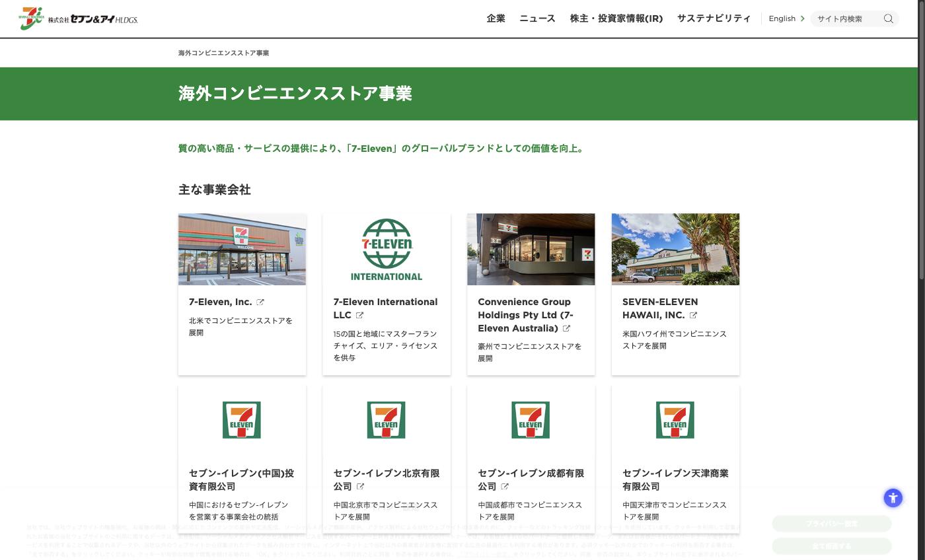This screenshot has height=560, width=925.
Task: Click 7-Eleven logo on セブン-イレブン成都有限公司 card
Action: point(531,420)
